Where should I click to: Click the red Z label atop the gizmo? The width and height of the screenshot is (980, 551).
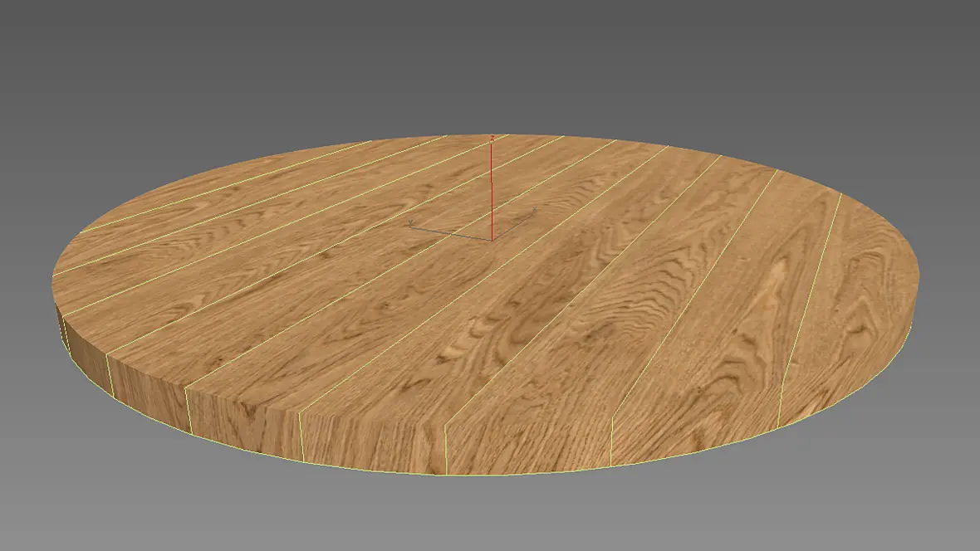[492, 138]
